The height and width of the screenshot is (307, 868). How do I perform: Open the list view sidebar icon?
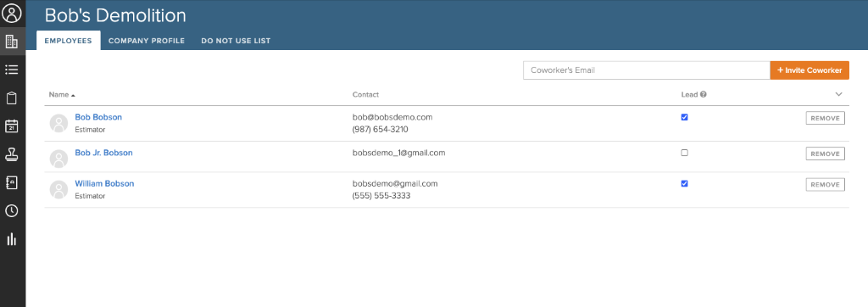[x=12, y=70]
